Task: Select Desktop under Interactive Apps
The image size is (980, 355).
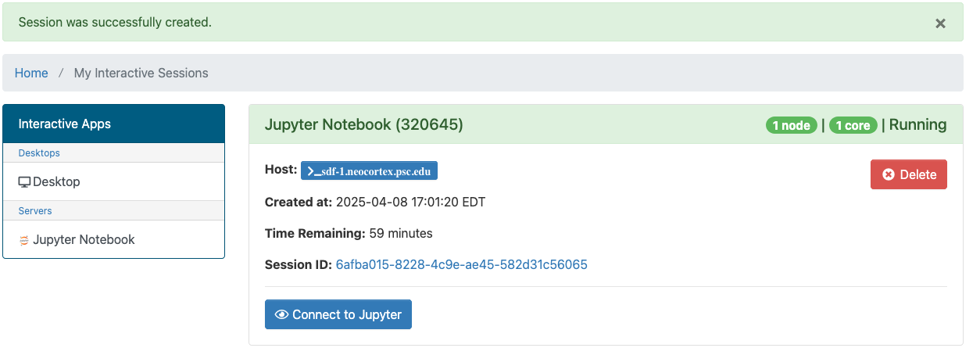Action: tap(56, 181)
